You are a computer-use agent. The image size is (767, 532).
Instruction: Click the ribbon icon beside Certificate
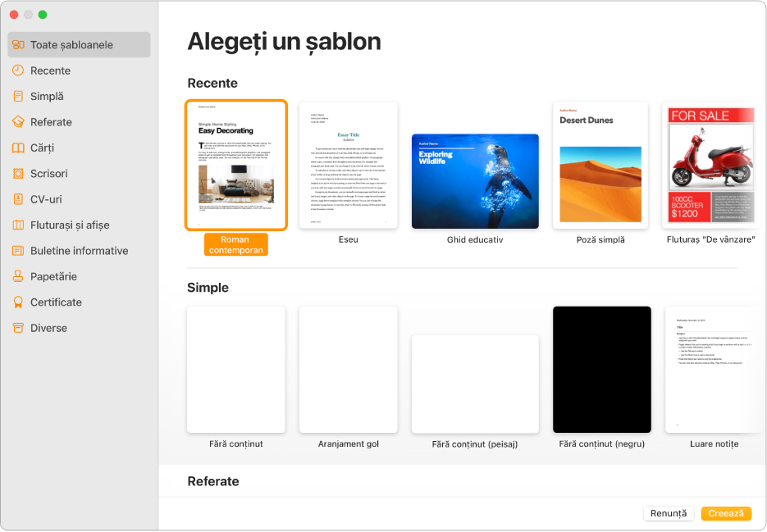pyautogui.click(x=18, y=302)
